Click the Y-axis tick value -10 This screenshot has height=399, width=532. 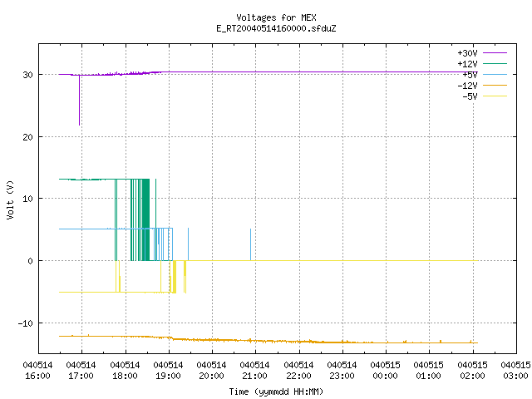point(26,323)
